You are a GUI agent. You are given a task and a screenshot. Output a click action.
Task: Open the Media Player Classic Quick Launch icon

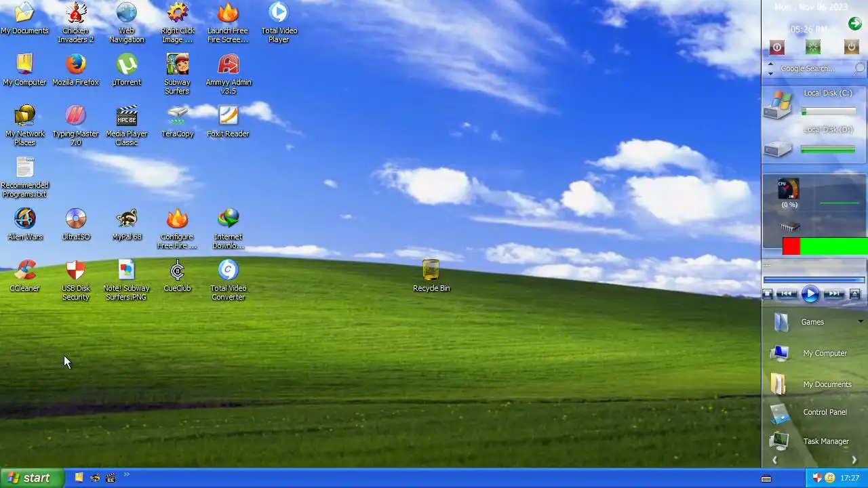pos(111,478)
